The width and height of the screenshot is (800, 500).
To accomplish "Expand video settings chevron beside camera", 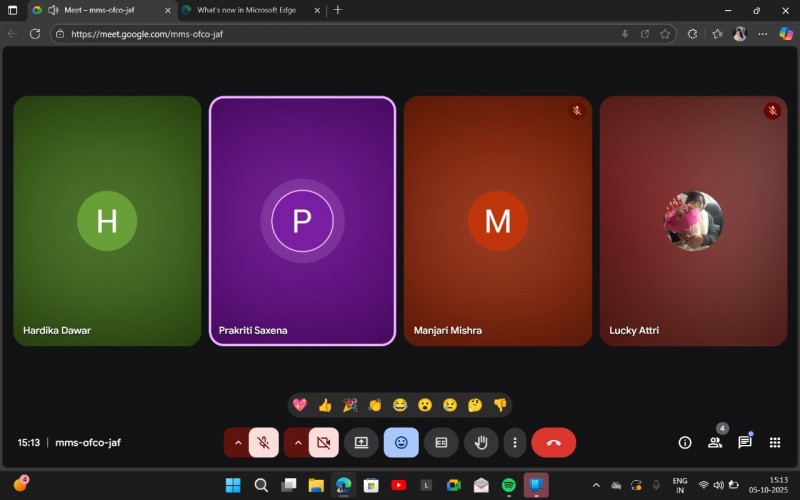I will (x=296, y=442).
